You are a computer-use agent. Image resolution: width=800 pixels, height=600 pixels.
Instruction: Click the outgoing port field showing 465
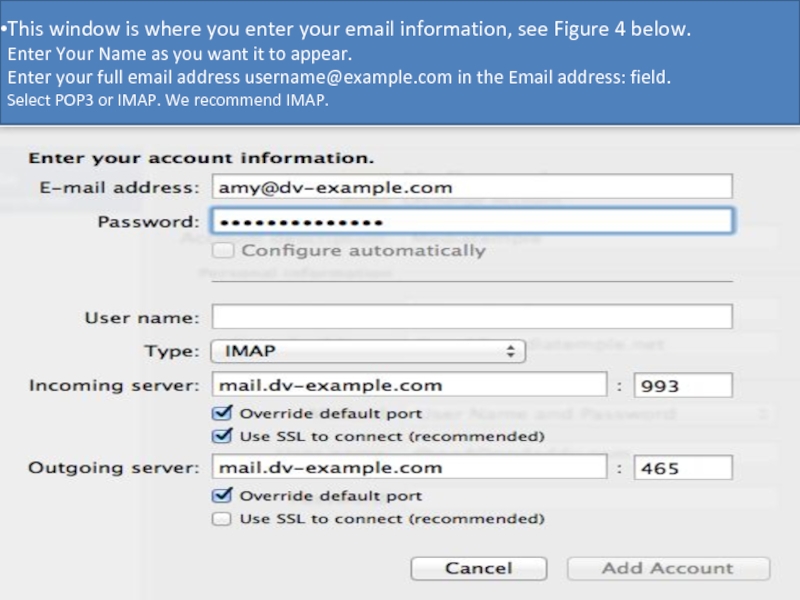pyautogui.click(x=684, y=467)
